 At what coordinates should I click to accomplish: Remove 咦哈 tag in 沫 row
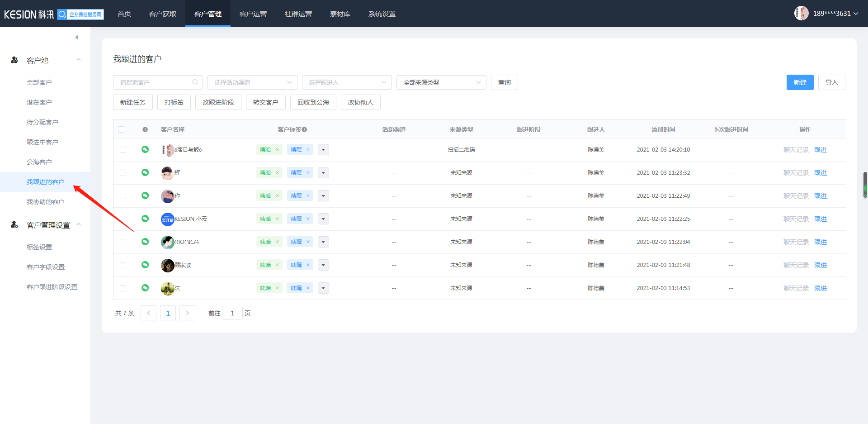277,288
